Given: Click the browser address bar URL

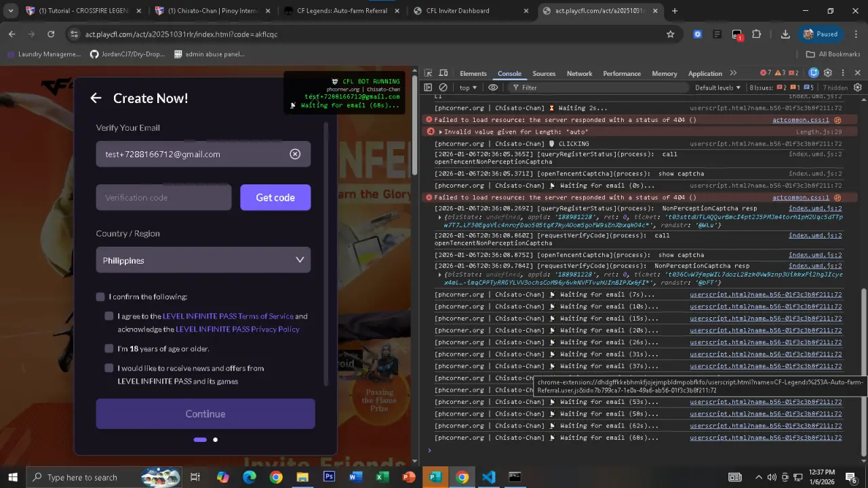Looking at the screenshot, I should click(181, 34).
